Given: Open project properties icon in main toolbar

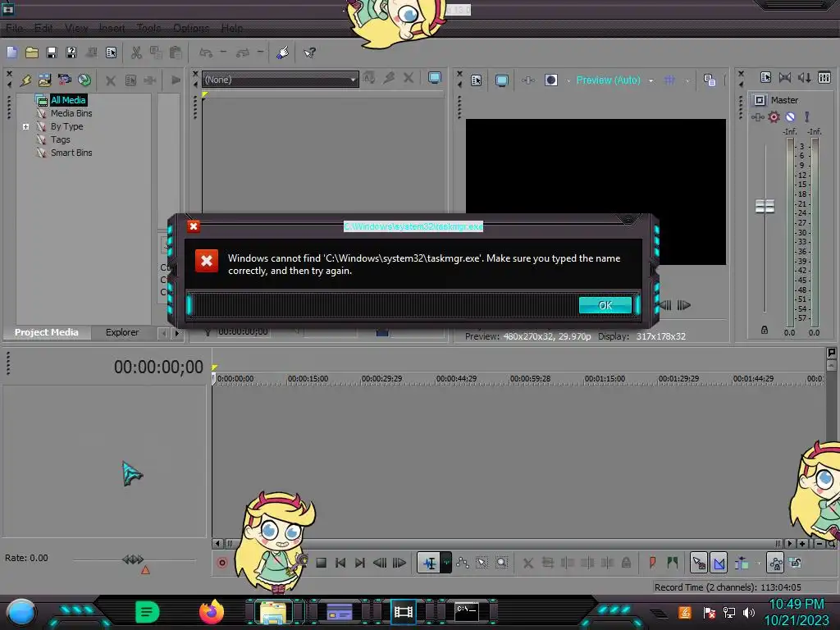Looking at the screenshot, I should 111,52.
